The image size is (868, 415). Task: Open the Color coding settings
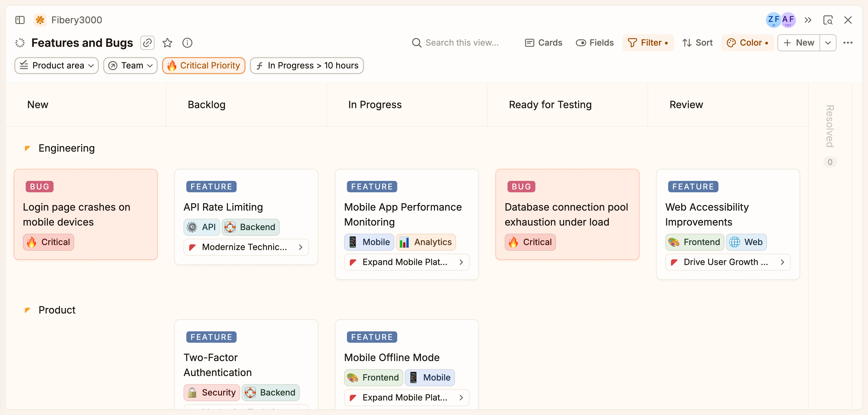coord(747,43)
